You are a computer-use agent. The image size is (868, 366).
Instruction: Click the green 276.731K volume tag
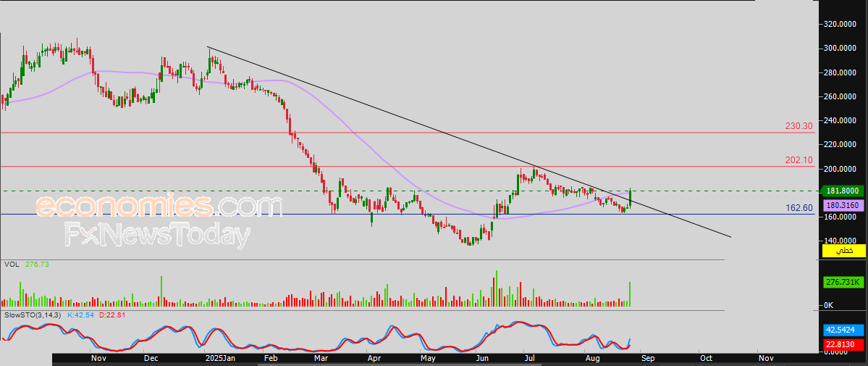click(x=845, y=283)
